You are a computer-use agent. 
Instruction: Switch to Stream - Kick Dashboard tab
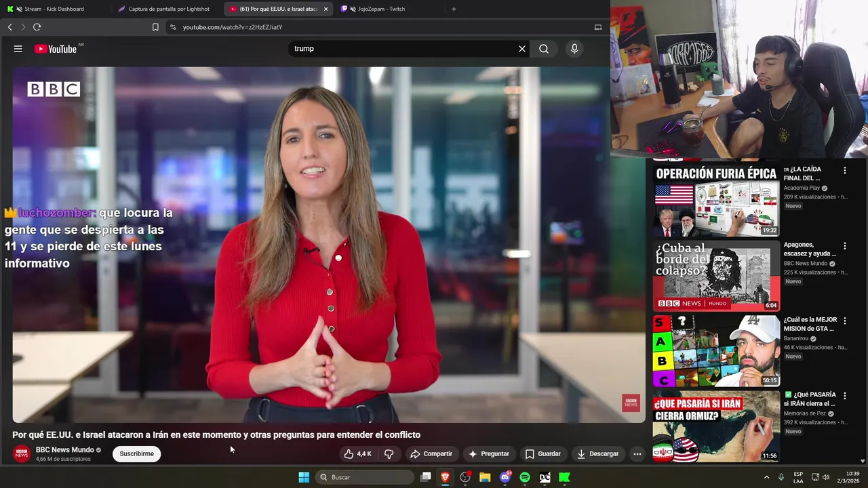pyautogui.click(x=54, y=9)
